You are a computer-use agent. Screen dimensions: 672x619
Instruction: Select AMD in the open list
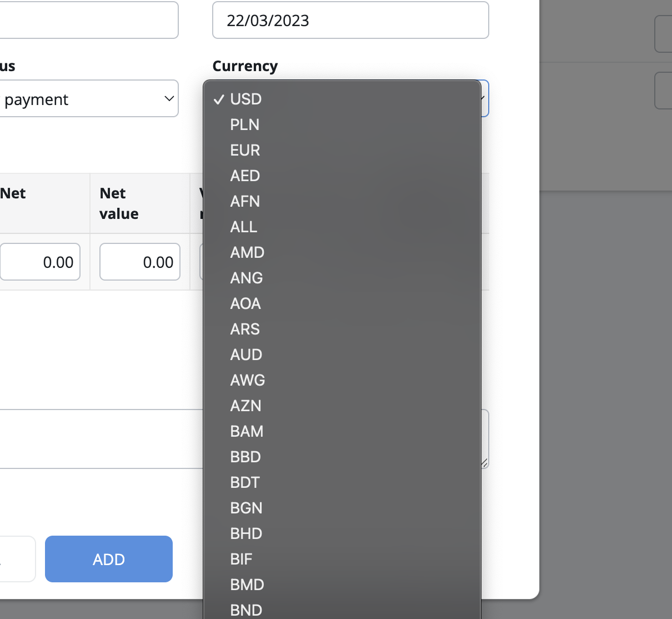[247, 252]
